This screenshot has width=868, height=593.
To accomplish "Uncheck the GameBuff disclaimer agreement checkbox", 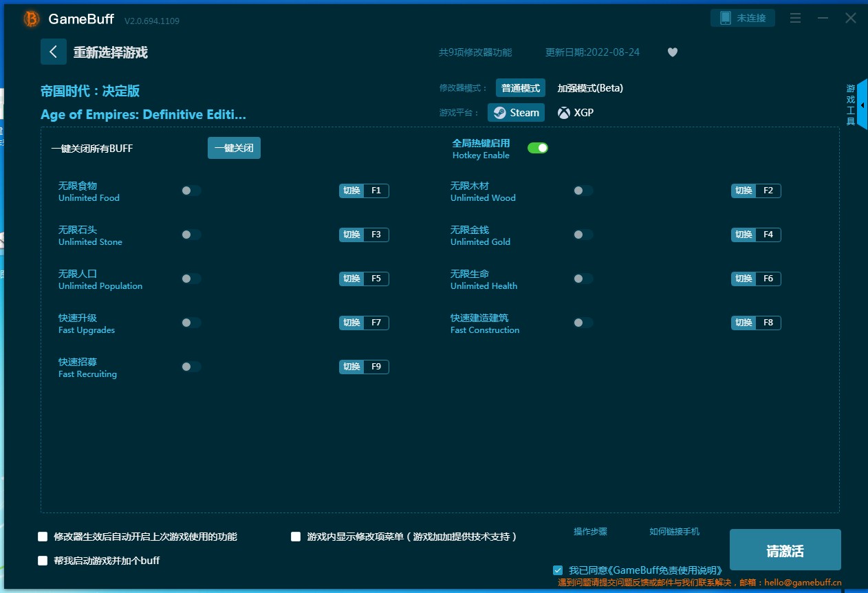I will click(x=558, y=570).
